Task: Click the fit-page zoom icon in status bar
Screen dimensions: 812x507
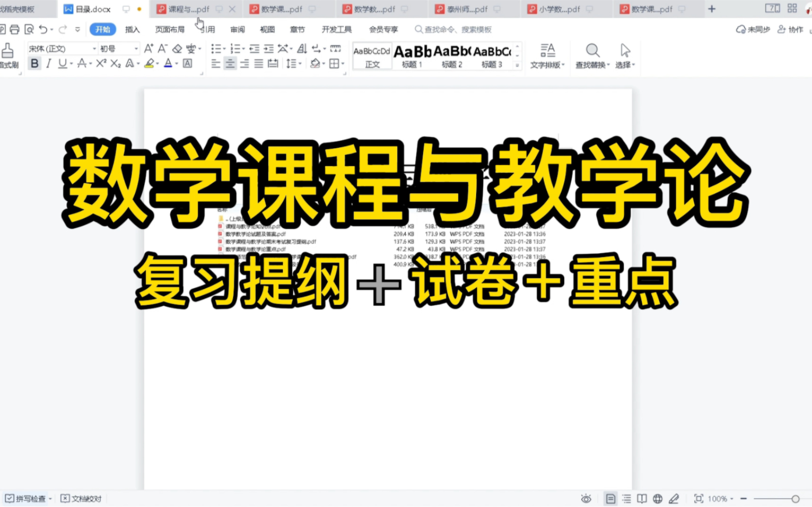Action: point(699,499)
